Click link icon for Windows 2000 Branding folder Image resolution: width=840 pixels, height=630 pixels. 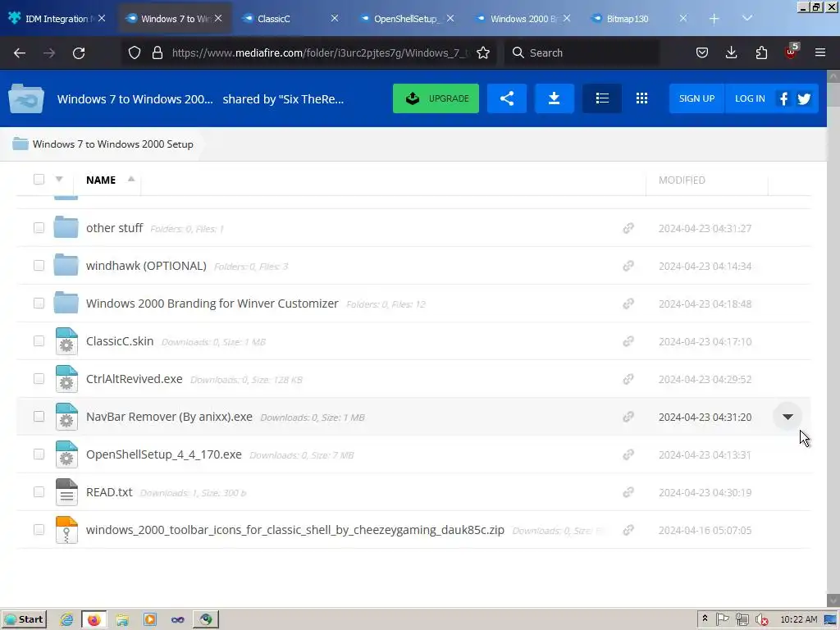coord(628,304)
